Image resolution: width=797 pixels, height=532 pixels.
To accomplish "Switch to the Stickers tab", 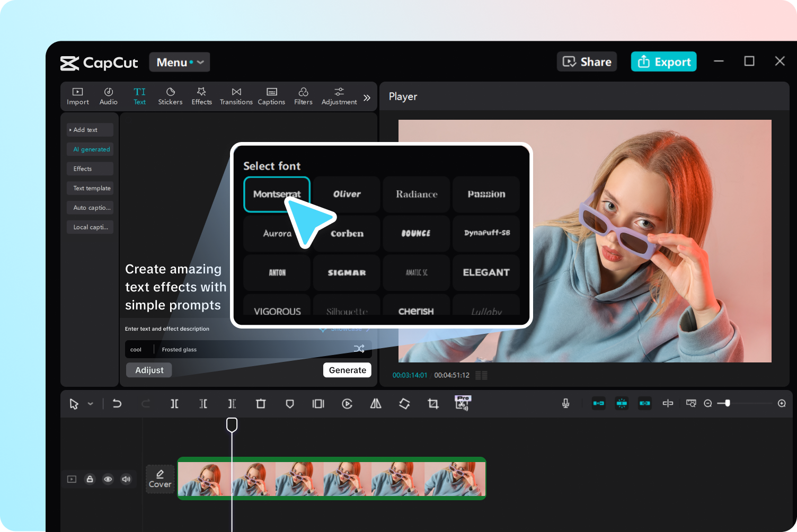I will tap(170, 96).
